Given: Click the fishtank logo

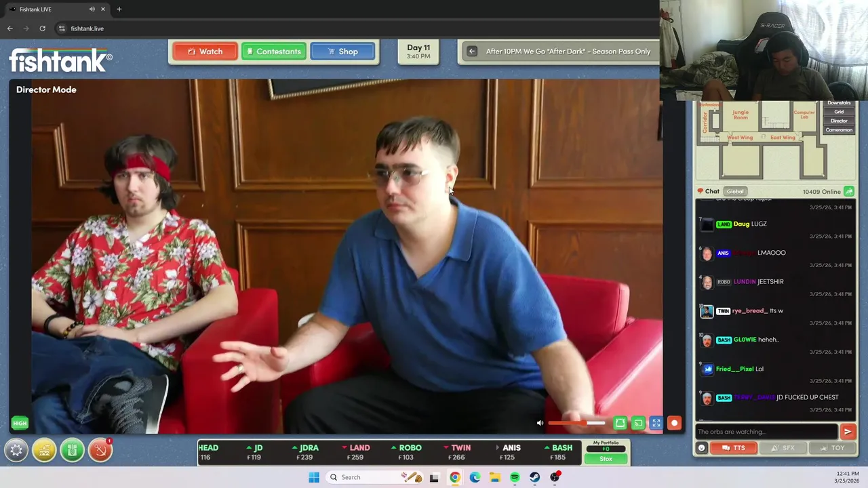Looking at the screenshot, I should [60, 60].
